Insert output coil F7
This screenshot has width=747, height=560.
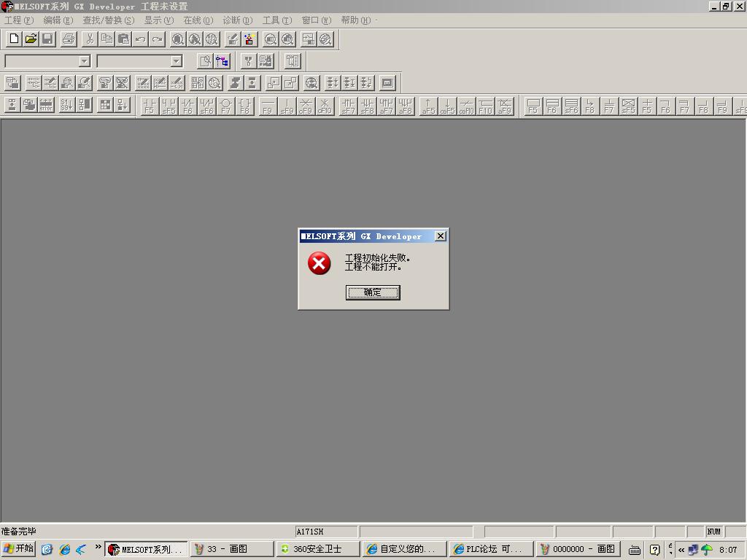(226, 106)
